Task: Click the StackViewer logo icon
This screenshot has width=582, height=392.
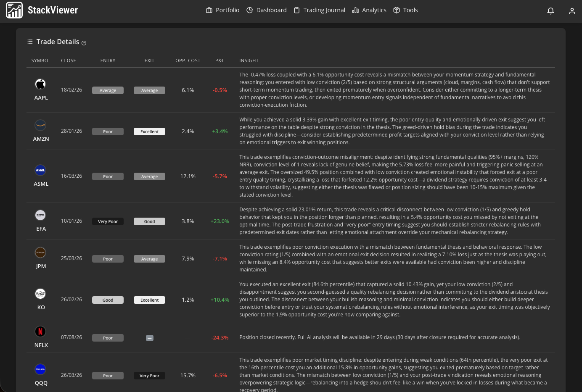Action: (14, 10)
